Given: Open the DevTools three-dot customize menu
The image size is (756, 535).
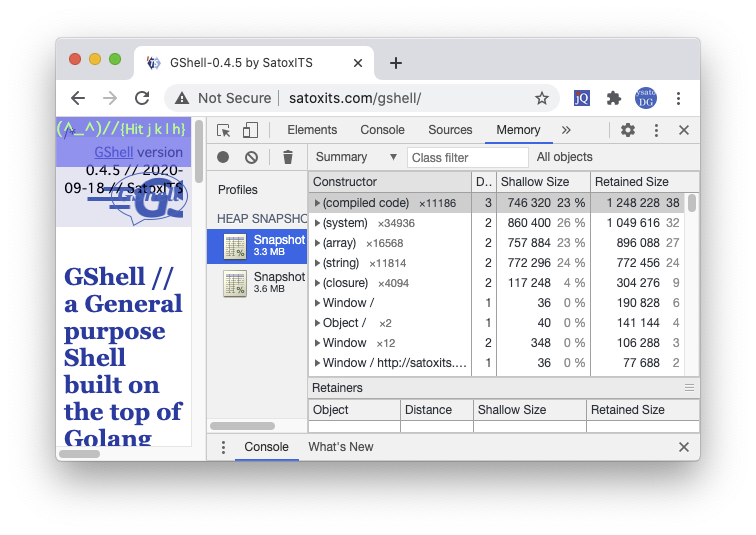Looking at the screenshot, I should pos(656,130).
